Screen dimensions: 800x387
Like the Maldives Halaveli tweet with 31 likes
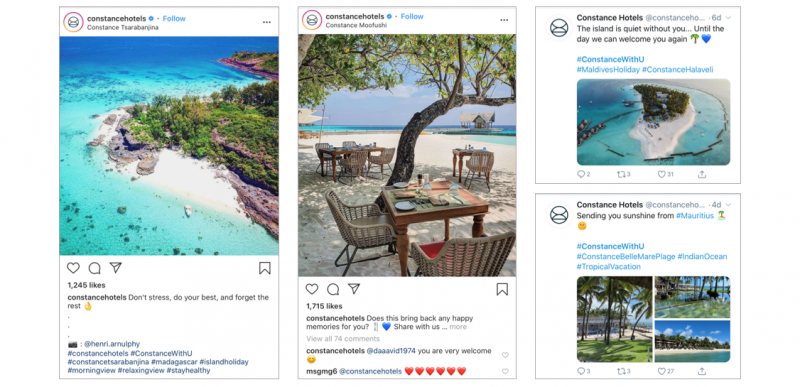tap(665, 174)
